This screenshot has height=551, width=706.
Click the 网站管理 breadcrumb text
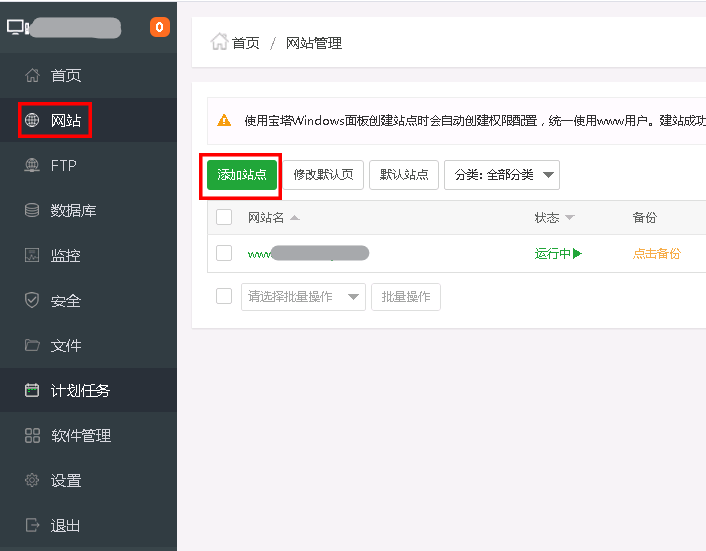tap(314, 43)
